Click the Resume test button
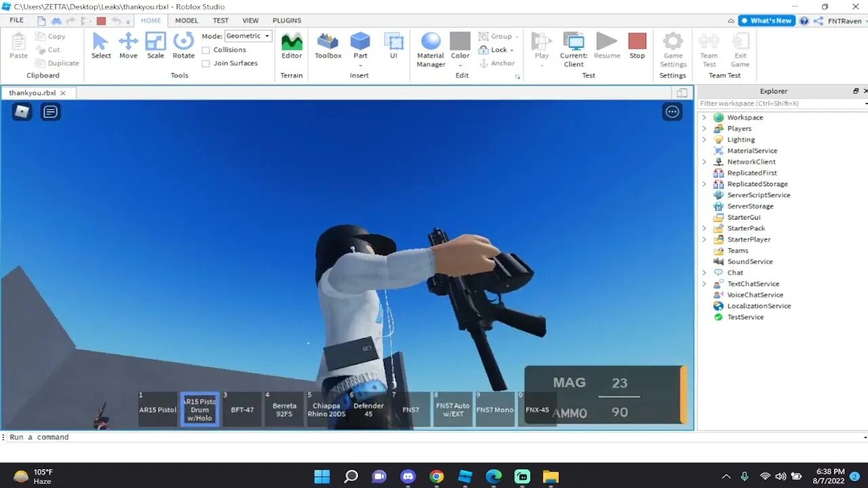 [x=606, y=45]
